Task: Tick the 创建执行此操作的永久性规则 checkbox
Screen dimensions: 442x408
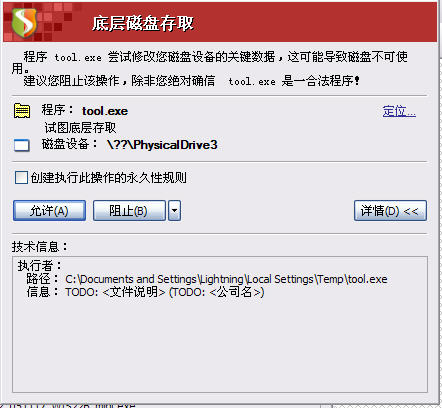Action: pos(21,177)
